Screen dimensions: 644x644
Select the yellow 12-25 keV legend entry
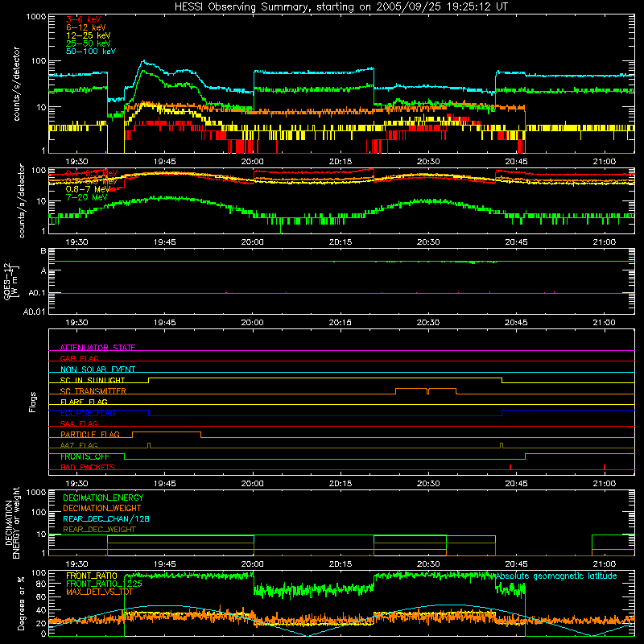tap(88, 35)
